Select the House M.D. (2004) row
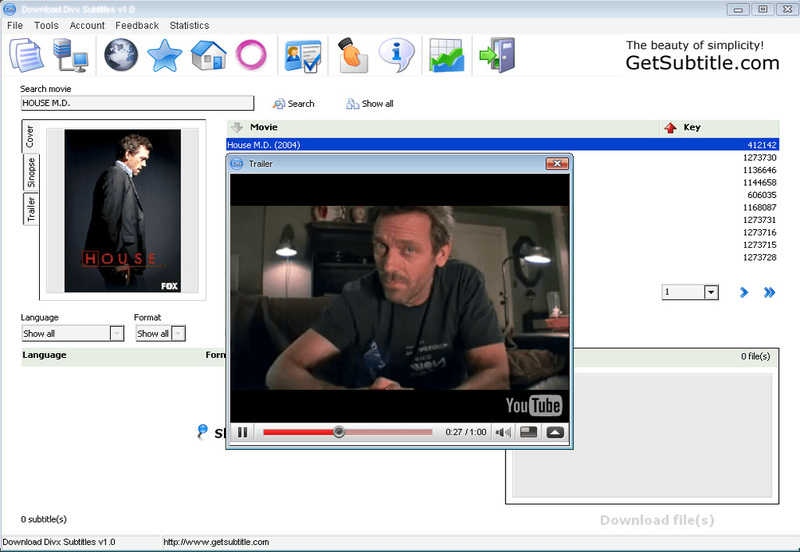 pyautogui.click(x=503, y=145)
